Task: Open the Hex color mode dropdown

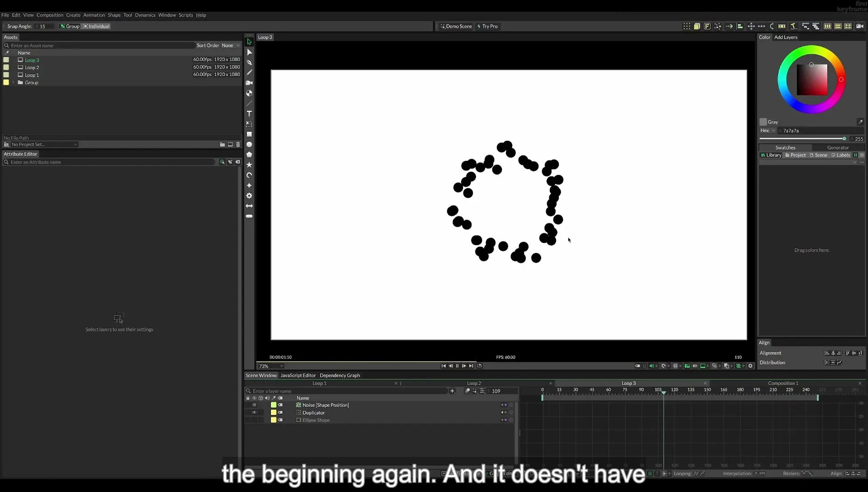Action: [768, 131]
